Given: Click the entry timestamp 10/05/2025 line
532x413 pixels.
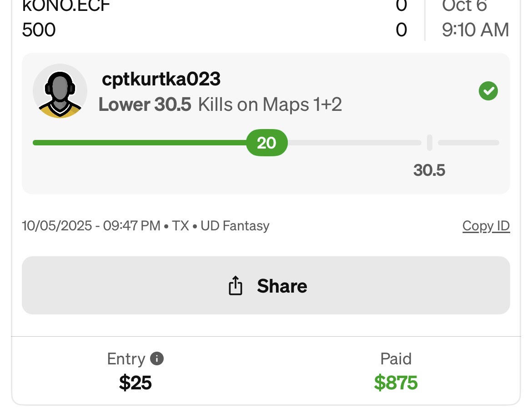Looking at the screenshot, I should (x=146, y=226).
